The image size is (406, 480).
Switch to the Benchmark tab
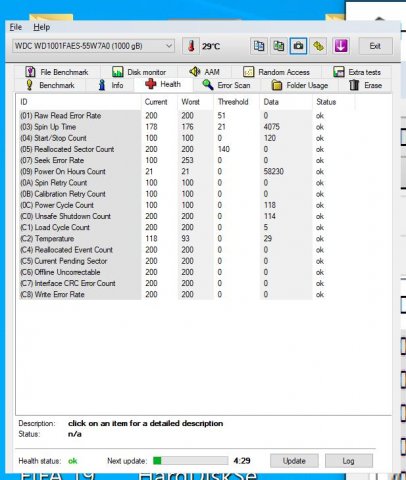[50, 85]
